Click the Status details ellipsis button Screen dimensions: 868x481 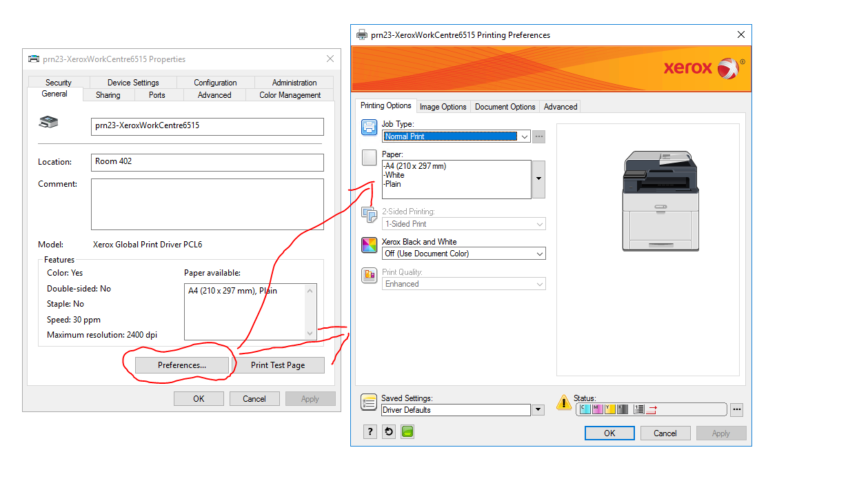click(737, 410)
